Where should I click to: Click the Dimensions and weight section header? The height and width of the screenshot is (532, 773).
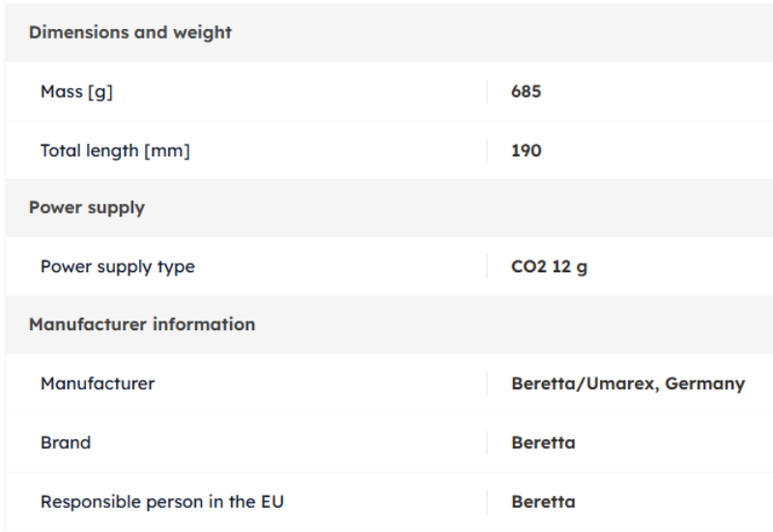pyautogui.click(x=130, y=33)
